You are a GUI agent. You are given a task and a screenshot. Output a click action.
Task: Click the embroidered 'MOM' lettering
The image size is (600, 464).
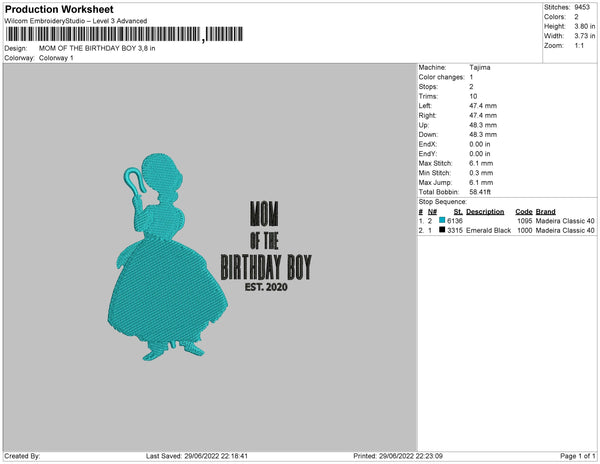[264, 214]
